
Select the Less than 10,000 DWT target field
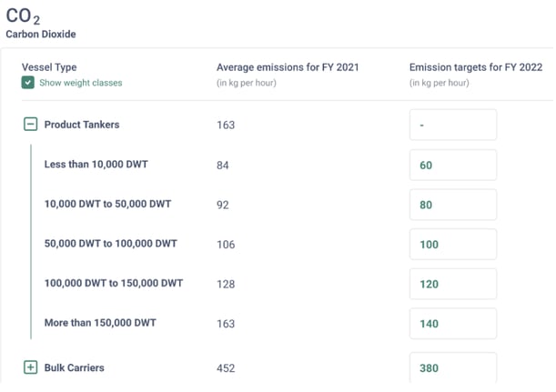453,166
